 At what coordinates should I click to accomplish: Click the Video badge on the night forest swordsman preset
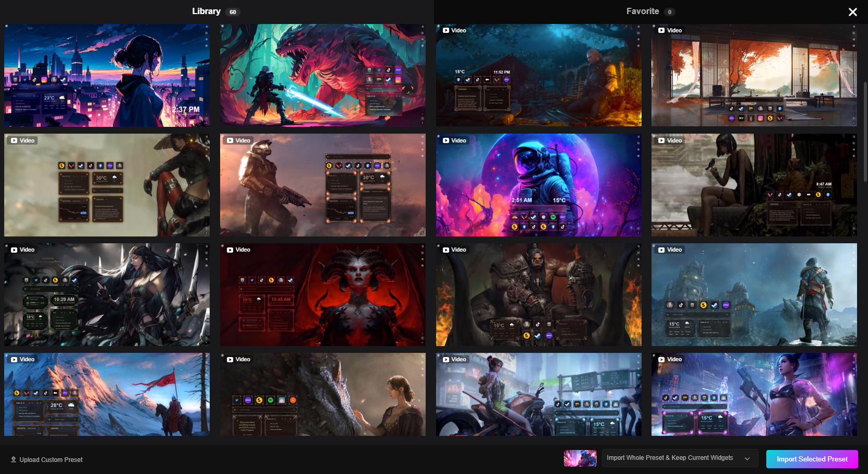(454, 30)
